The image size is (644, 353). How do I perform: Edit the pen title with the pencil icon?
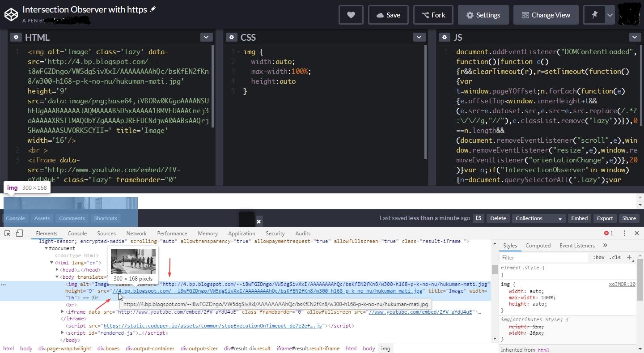click(153, 9)
